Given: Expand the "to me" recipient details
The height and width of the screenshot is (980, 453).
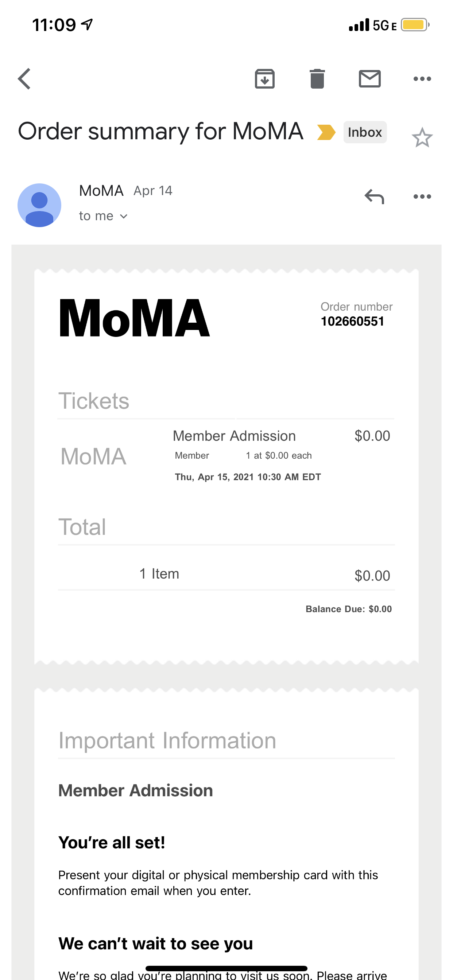Looking at the screenshot, I should [x=103, y=216].
